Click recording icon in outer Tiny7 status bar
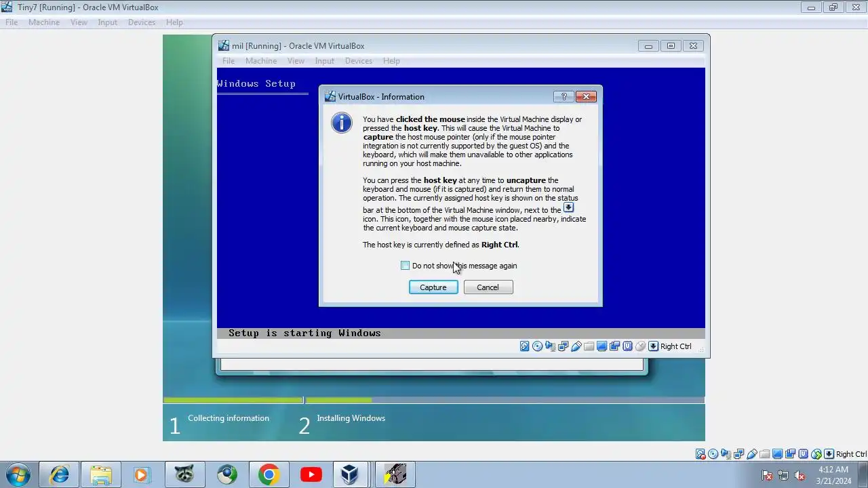Image resolution: width=868 pixels, height=488 pixels. (x=790, y=454)
